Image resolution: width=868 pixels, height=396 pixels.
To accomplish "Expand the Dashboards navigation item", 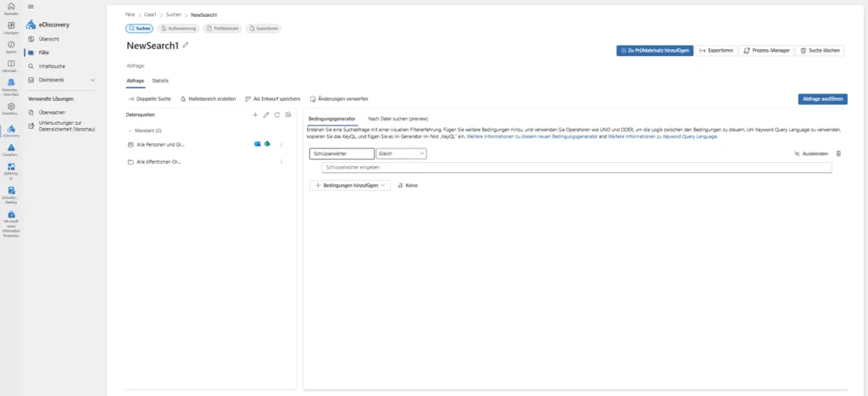I will (x=92, y=80).
